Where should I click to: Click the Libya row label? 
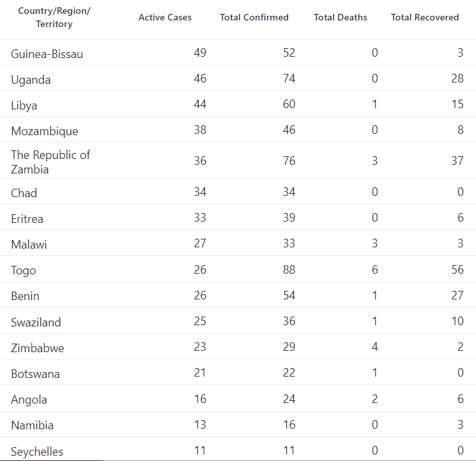click(24, 106)
